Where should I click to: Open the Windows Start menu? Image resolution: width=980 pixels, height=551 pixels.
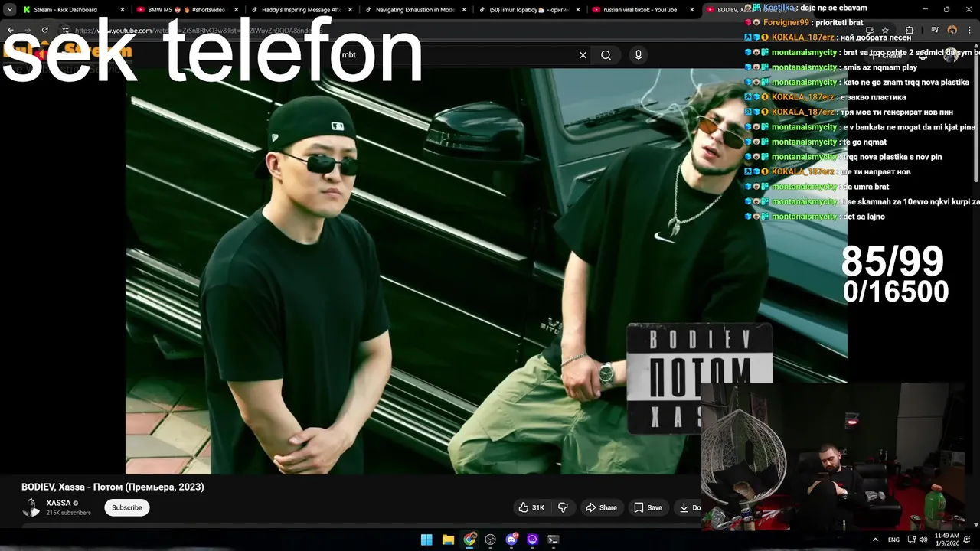[426, 540]
